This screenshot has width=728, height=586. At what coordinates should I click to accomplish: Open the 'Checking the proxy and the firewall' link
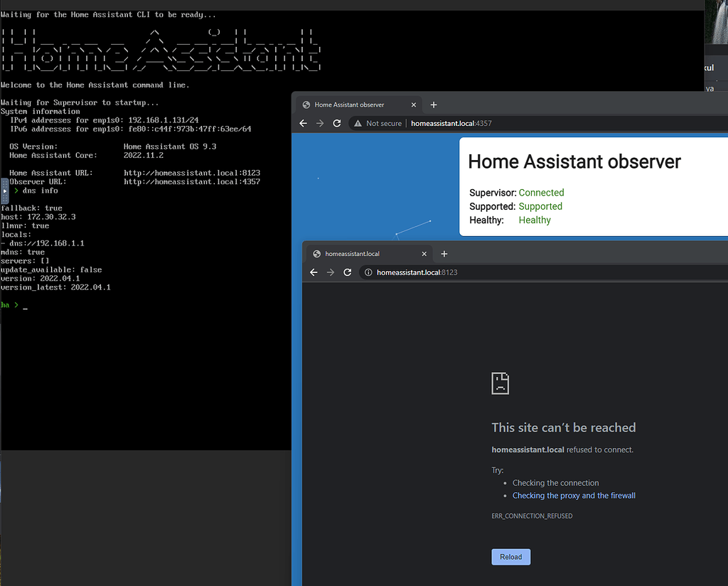(574, 496)
